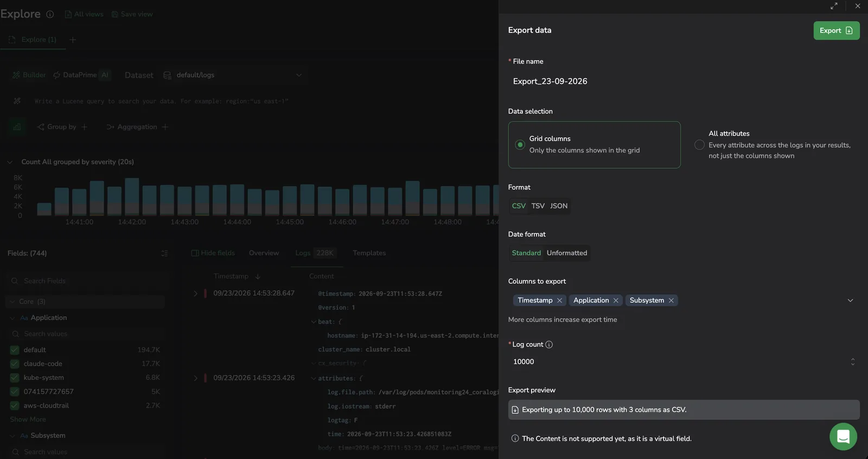The width and height of the screenshot is (868, 459).
Task: Click Show More under Application
Action: (x=28, y=419)
